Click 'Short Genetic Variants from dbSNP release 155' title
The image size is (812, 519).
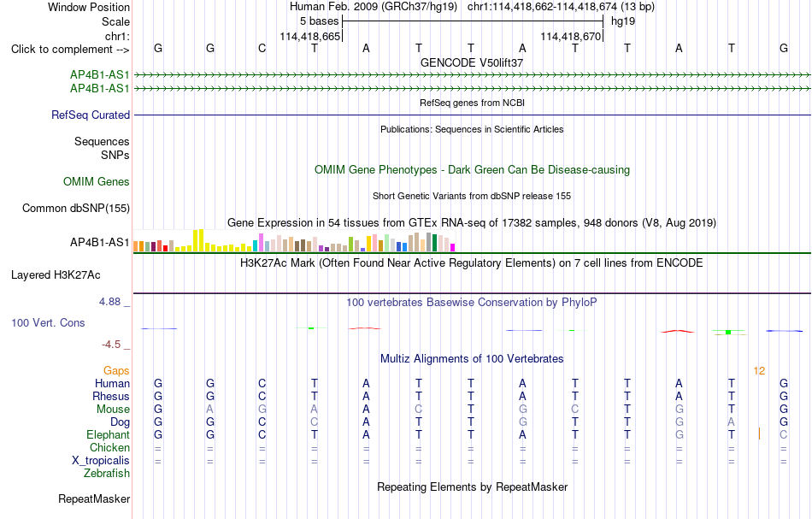472,197
